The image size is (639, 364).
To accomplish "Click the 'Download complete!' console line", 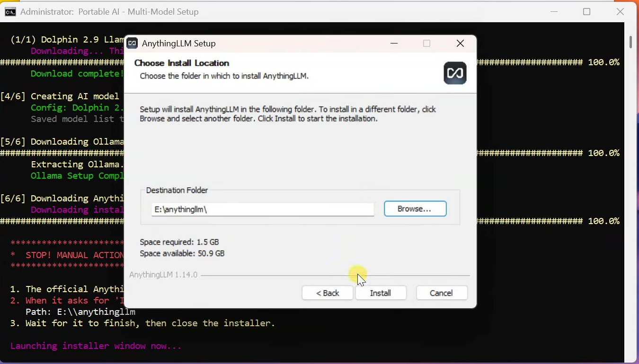I will (77, 74).
